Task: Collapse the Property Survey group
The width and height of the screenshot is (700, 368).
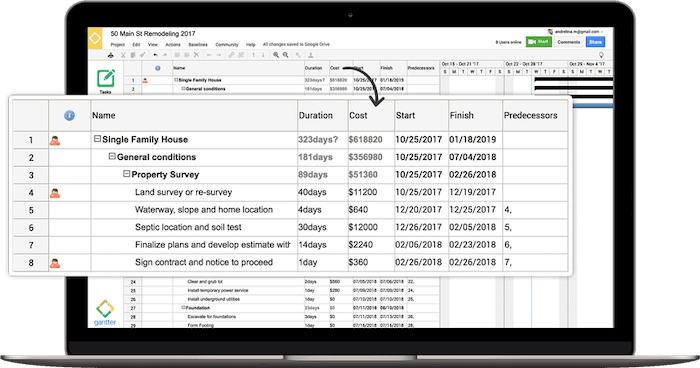Action: point(126,174)
